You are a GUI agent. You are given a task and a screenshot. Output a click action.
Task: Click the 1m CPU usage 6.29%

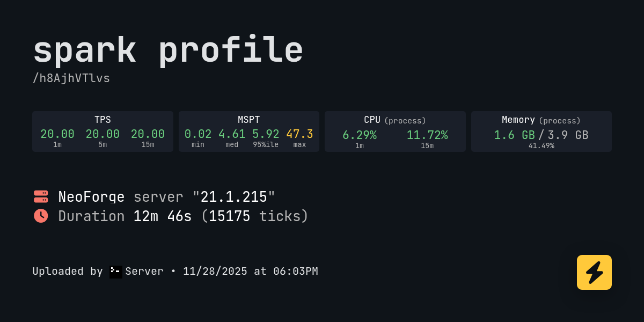point(360,135)
